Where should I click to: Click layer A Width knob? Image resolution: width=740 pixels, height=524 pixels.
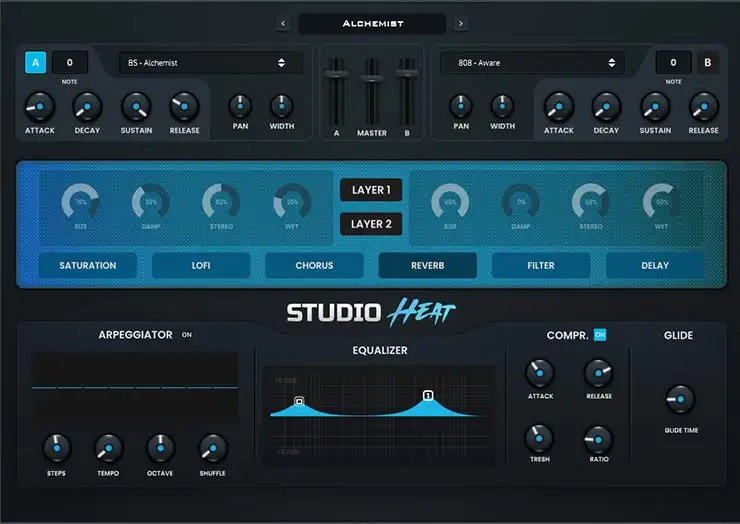(282, 106)
